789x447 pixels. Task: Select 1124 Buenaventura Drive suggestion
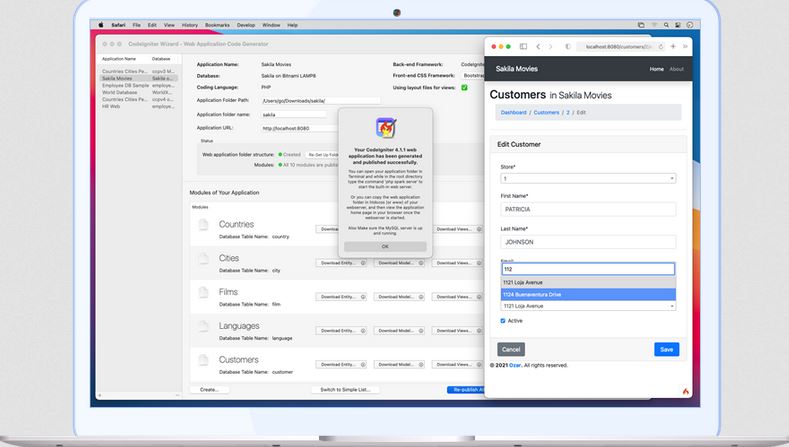point(588,294)
